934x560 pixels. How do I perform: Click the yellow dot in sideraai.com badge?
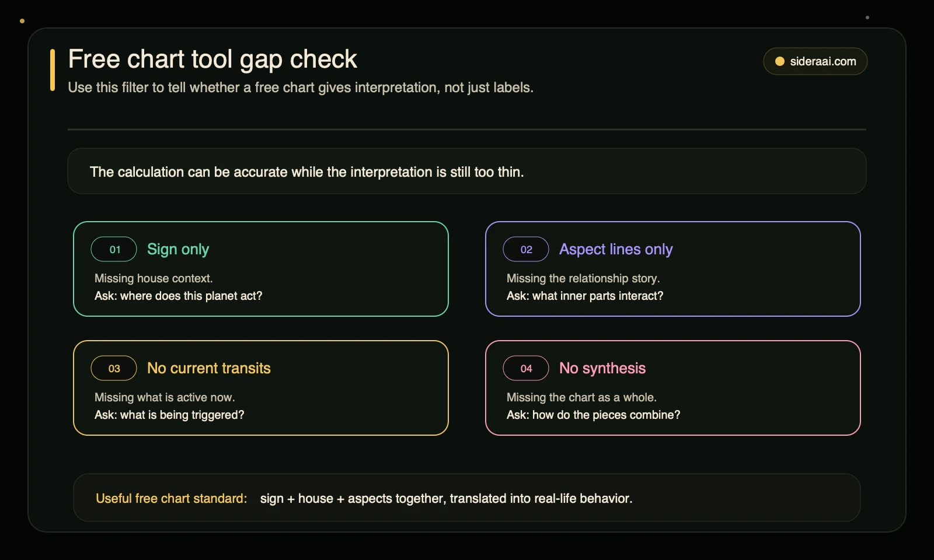(x=779, y=61)
